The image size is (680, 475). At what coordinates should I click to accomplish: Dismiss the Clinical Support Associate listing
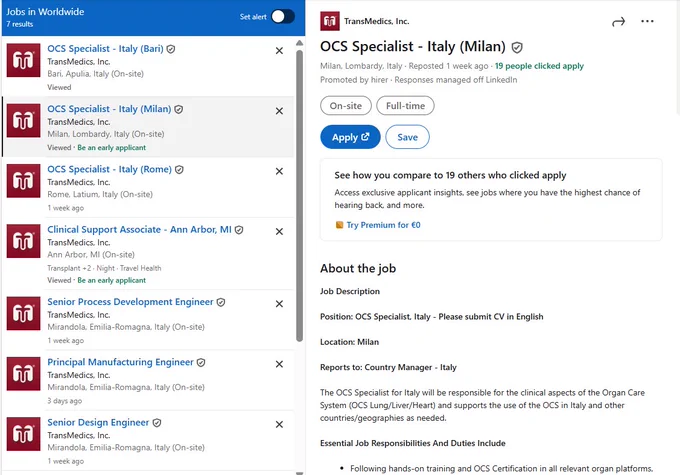tap(279, 232)
